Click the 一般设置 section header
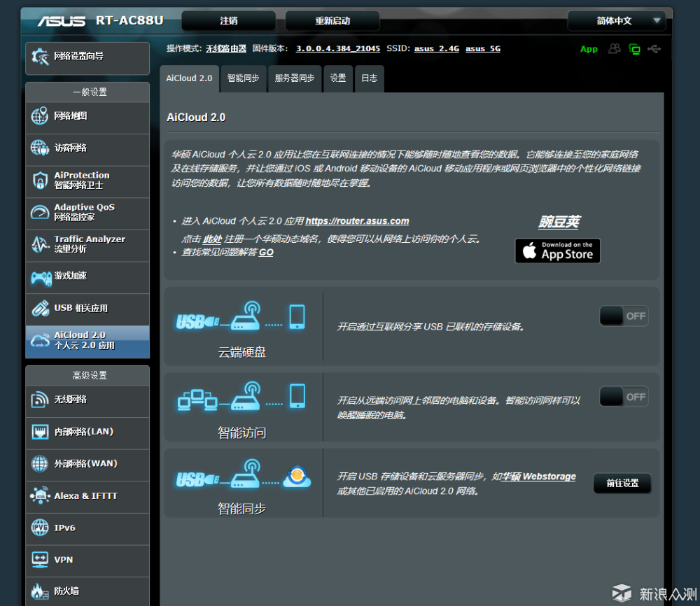 pos(87,92)
